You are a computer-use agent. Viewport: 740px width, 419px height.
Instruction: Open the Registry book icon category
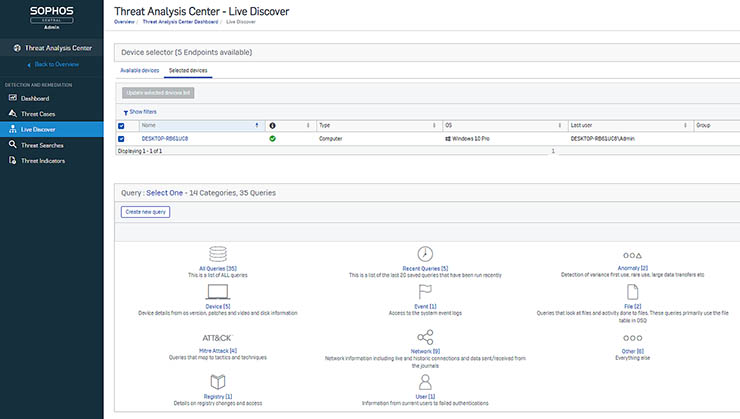pyautogui.click(x=218, y=381)
